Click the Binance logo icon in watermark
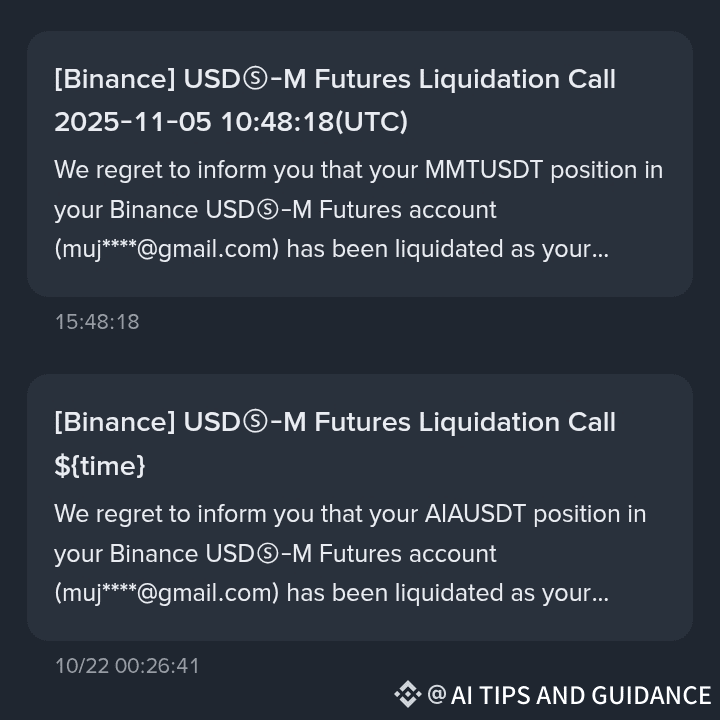Viewport: 720px width, 720px height. pos(408,694)
